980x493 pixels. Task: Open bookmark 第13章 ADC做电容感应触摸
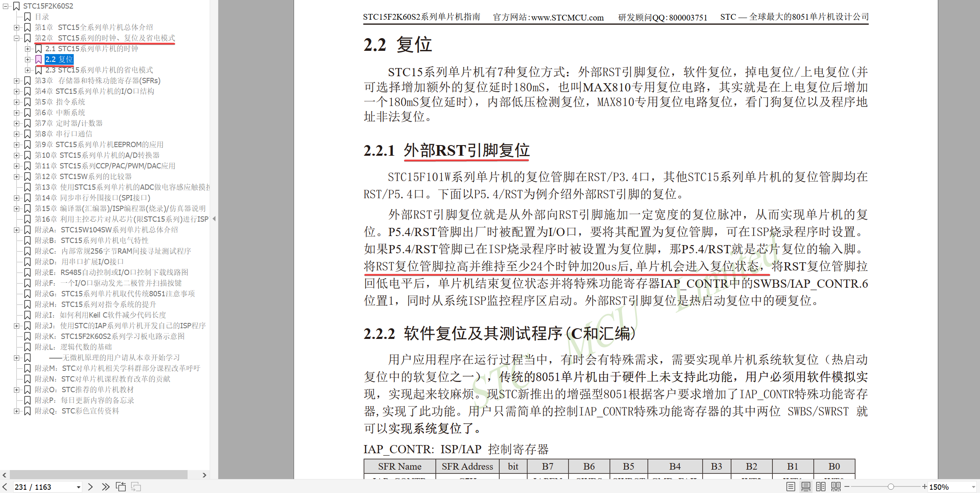[122, 187]
